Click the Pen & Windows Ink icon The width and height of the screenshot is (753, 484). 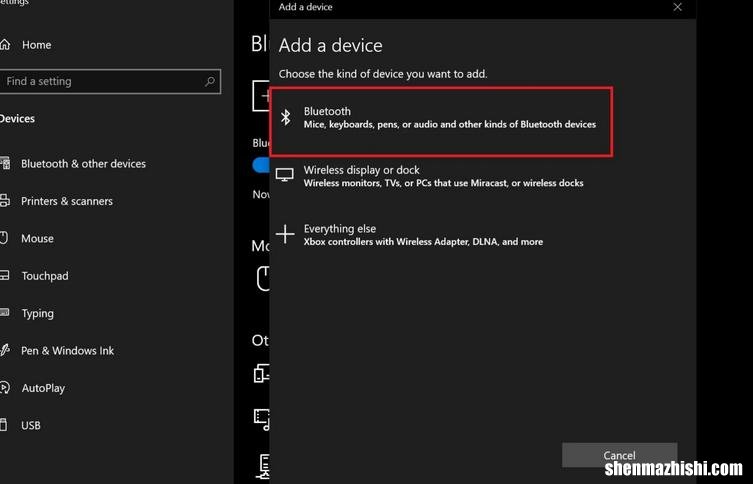(5, 350)
